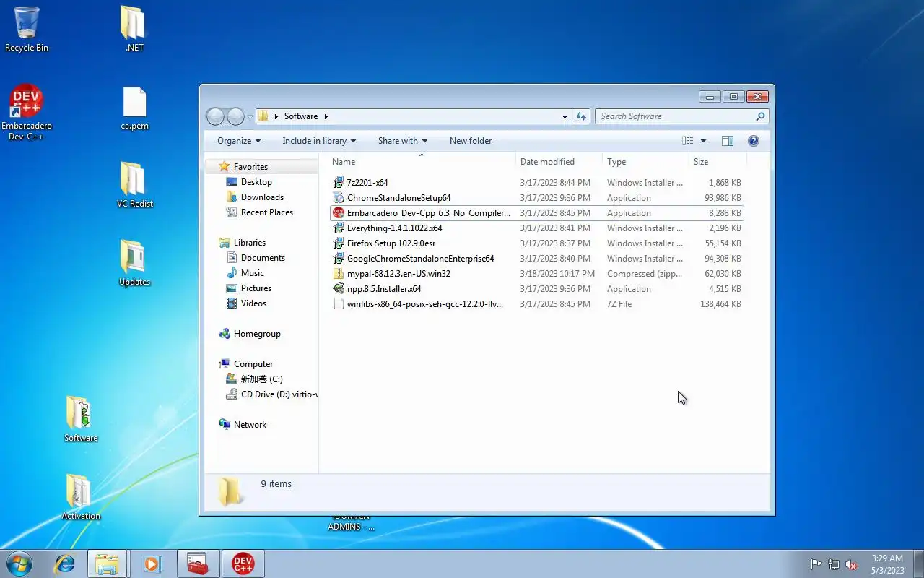Select the Updates desktop folder

point(134,263)
